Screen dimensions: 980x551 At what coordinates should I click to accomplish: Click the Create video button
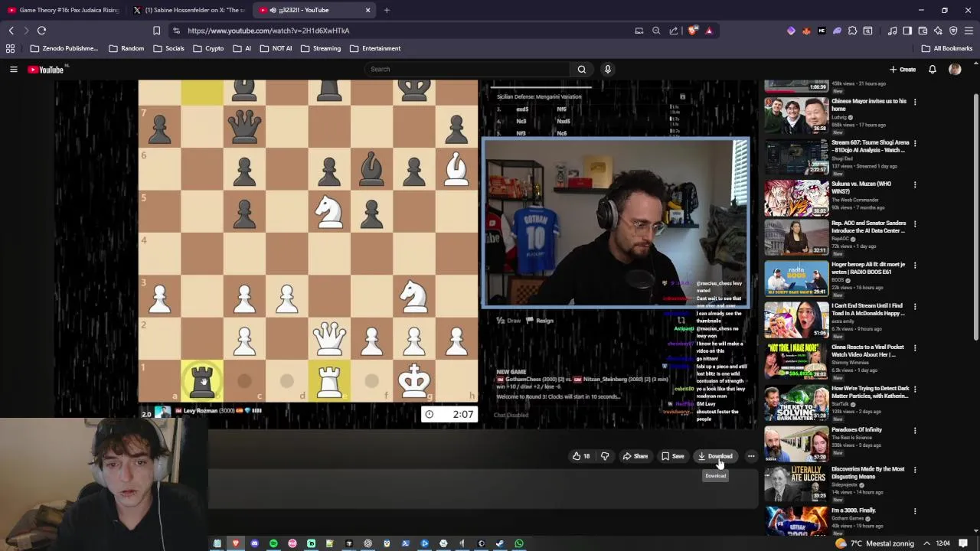click(x=903, y=70)
